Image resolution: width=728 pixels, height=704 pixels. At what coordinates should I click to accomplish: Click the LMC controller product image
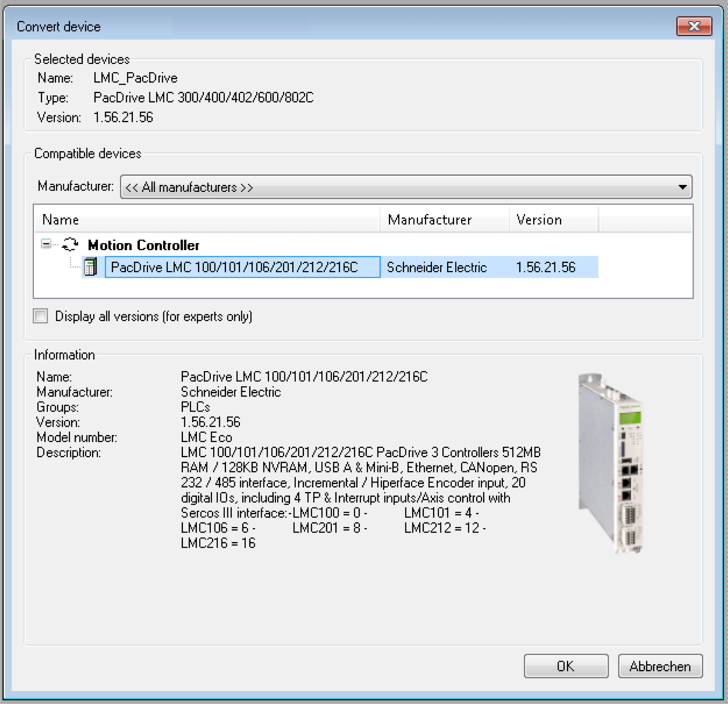[610, 463]
